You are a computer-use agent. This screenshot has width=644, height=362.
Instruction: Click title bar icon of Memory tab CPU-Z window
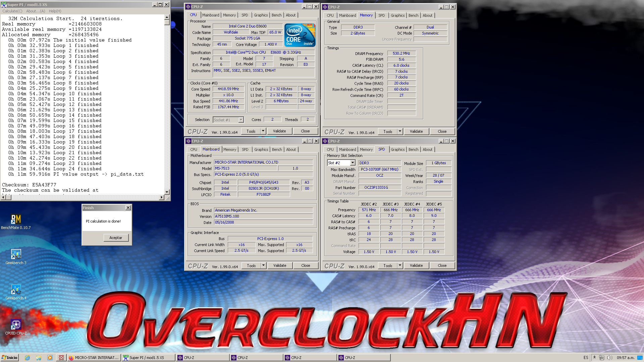pyautogui.click(x=325, y=7)
